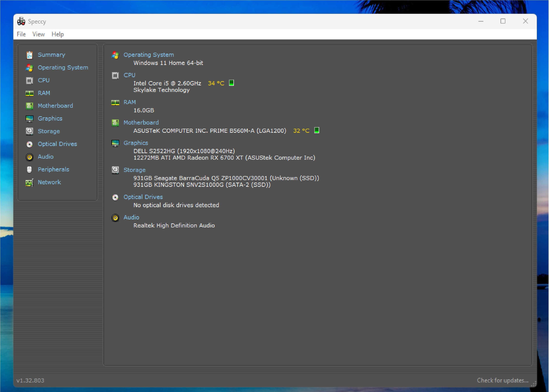Click the Network card icon in sidebar
The height and width of the screenshot is (392, 549).
(29, 183)
